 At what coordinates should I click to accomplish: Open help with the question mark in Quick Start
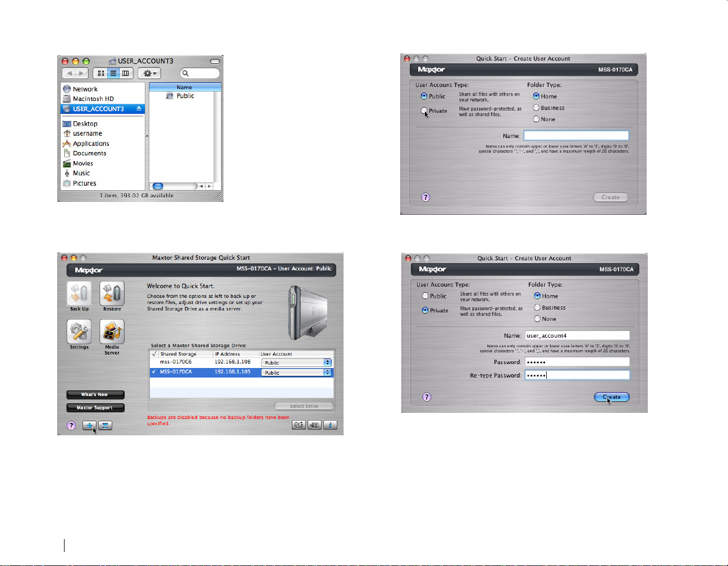pos(71,426)
